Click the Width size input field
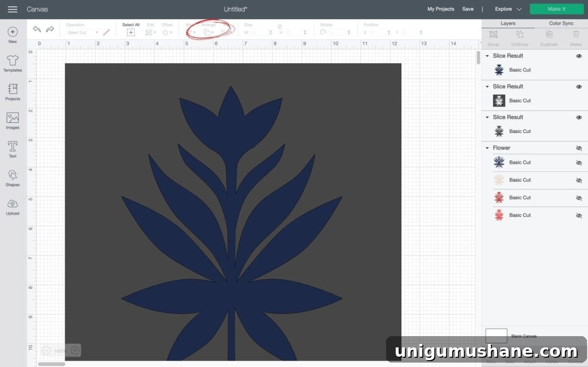 (261, 32)
